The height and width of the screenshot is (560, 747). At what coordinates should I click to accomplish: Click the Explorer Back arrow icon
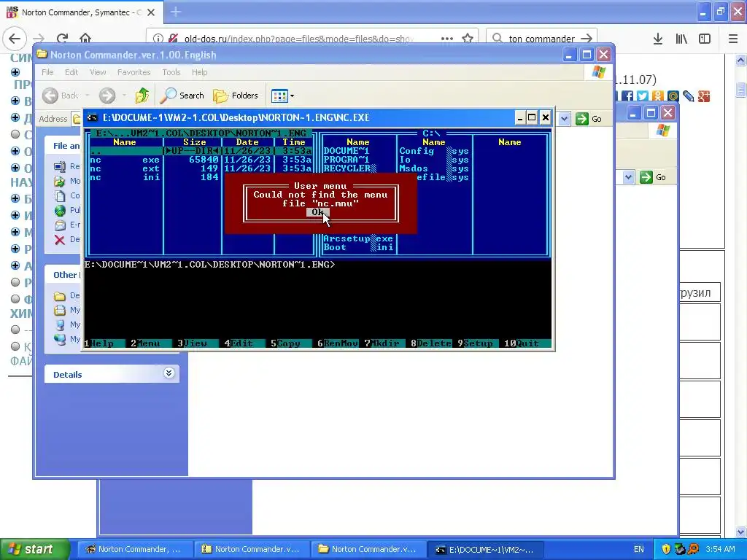[50, 96]
